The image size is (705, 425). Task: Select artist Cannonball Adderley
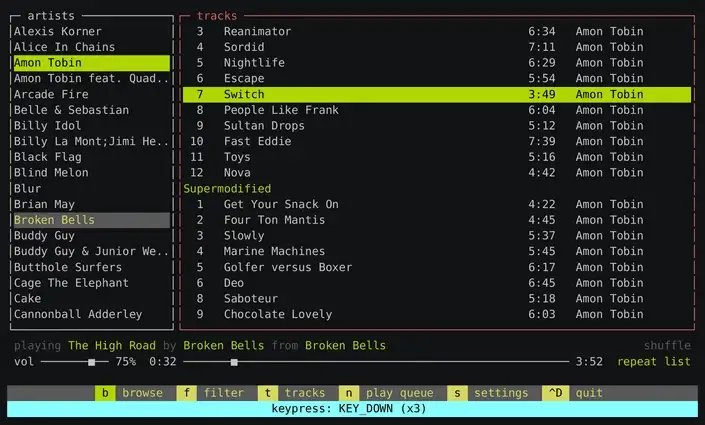point(91,314)
